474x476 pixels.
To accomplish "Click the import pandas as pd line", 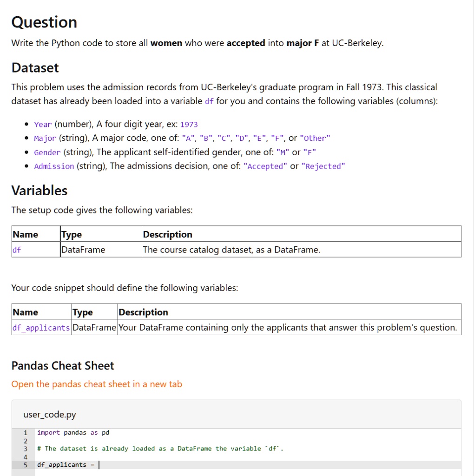I will 73,433.
